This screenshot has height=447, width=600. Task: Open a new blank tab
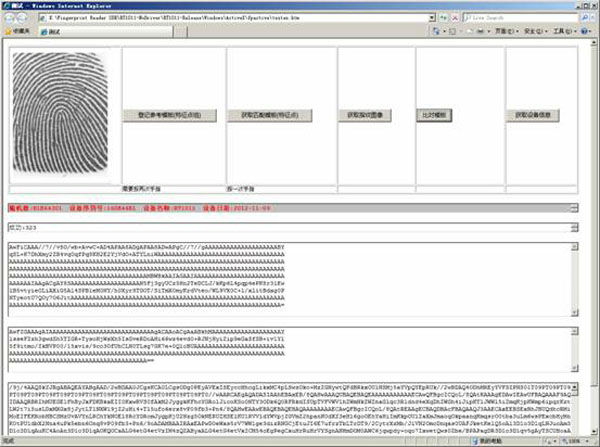coord(180,32)
